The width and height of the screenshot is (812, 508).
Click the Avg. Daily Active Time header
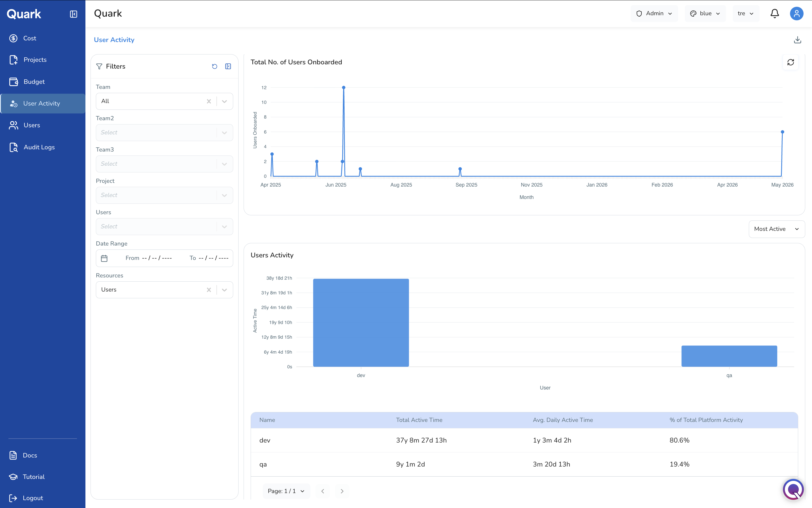click(563, 420)
